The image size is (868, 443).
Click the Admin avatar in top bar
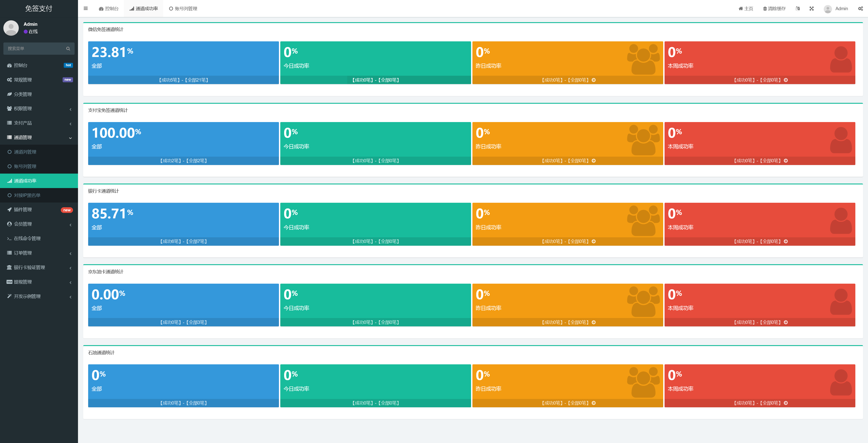coord(828,9)
